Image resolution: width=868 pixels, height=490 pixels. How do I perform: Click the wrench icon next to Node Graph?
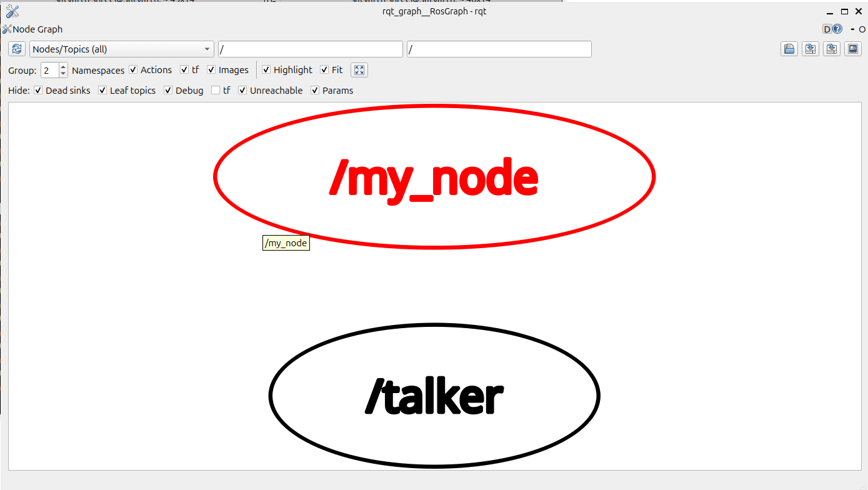[7, 29]
